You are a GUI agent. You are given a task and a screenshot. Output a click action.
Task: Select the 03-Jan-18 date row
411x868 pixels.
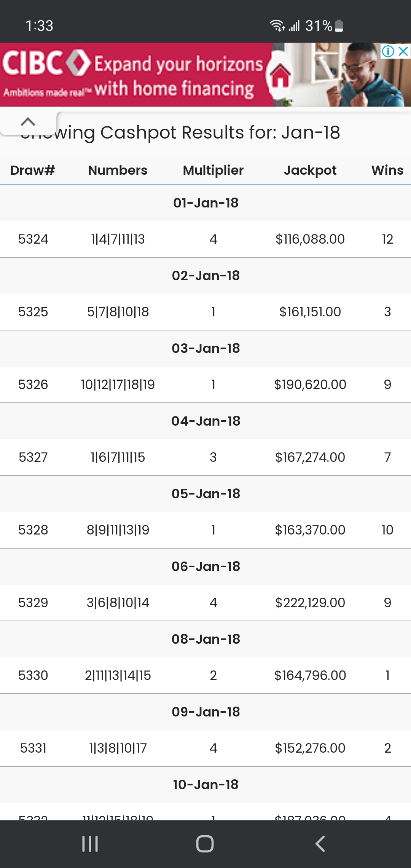pos(205,348)
